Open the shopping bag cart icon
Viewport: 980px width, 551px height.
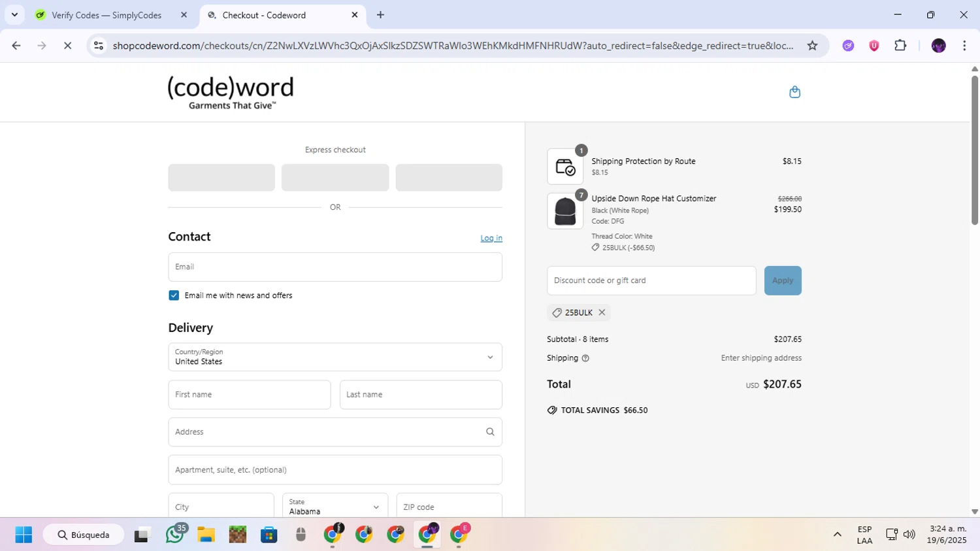[794, 92]
